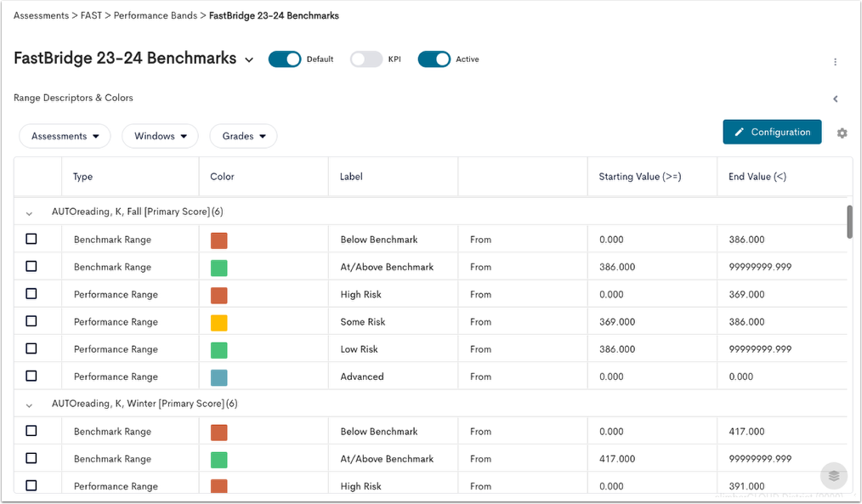Select the Fall Advanced row checkbox
The width and height of the screenshot is (862, 504).
[31, 377]
